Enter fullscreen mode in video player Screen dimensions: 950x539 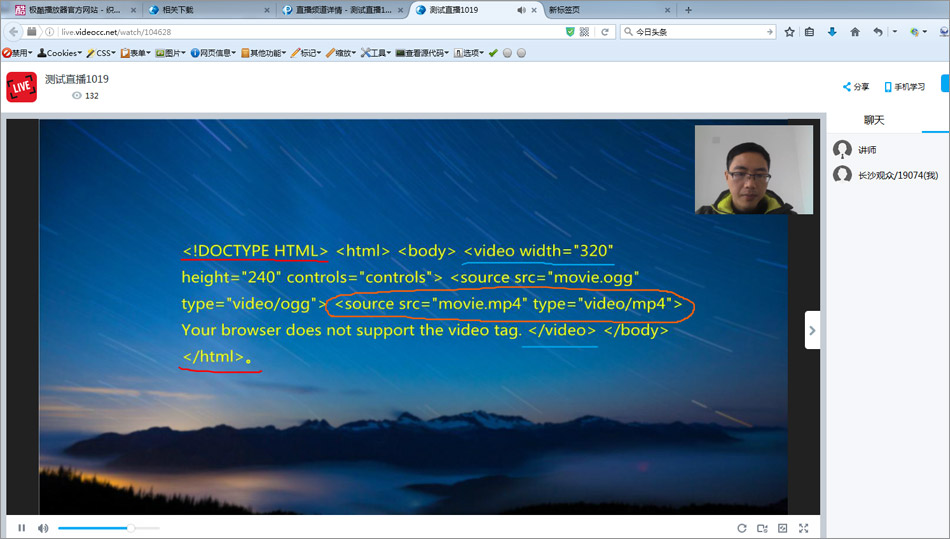pos(803,528)
